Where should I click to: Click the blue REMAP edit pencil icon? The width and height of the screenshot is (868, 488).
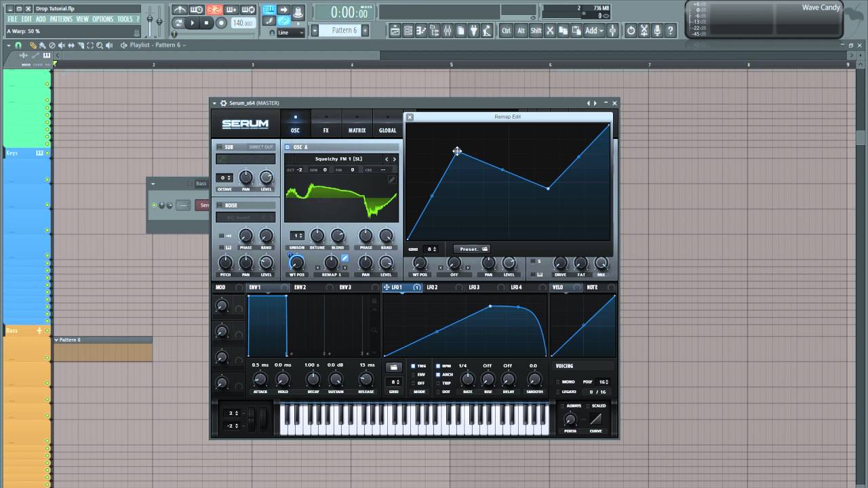coord(344,258)
